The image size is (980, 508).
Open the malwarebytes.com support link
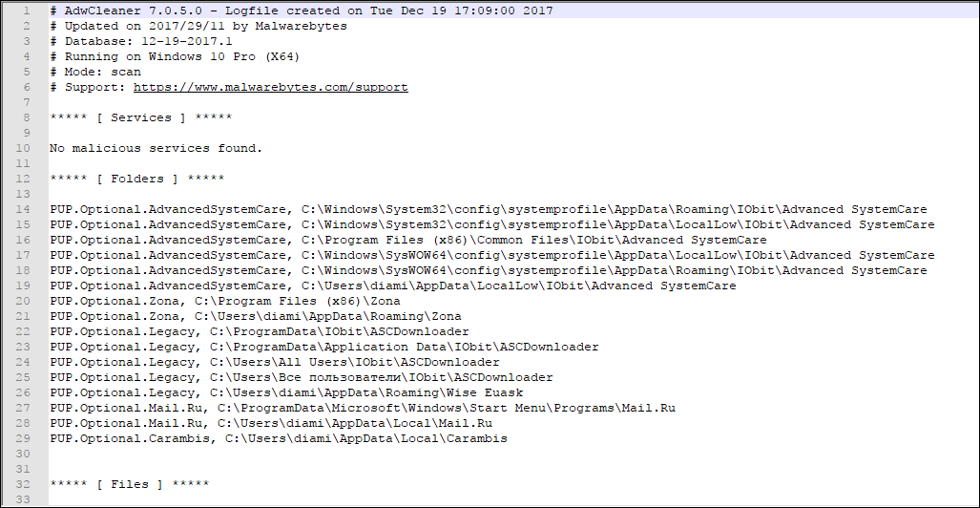[x=271, y=87]
